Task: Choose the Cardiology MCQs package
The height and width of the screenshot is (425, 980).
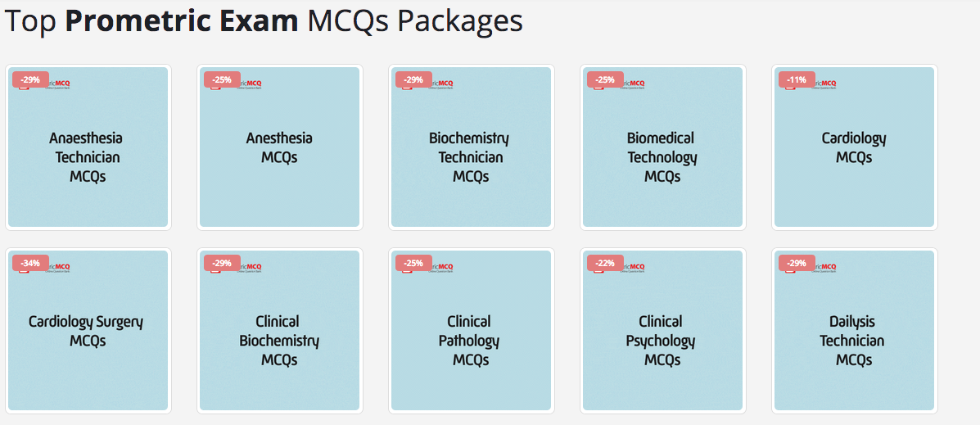Action: tap(855, 147)
